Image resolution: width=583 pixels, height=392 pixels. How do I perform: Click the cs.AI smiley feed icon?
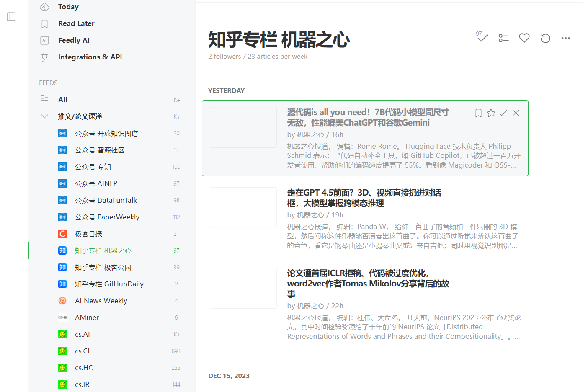62,334
